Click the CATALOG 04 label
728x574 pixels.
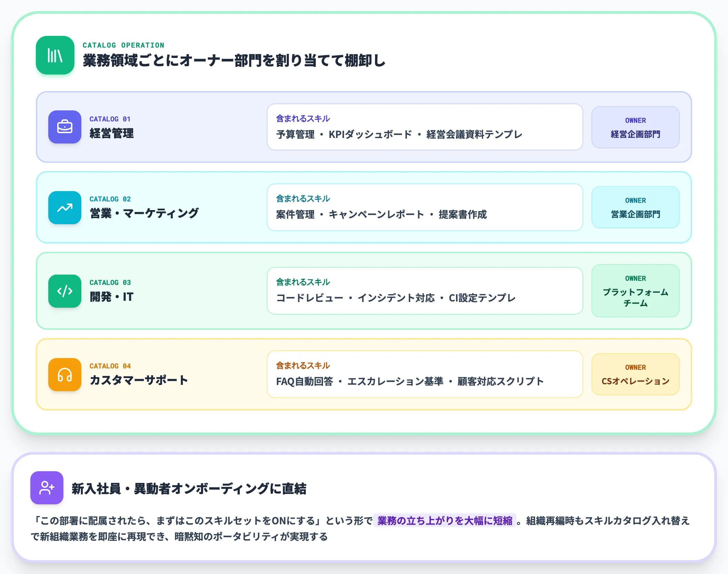pos(110,366)
